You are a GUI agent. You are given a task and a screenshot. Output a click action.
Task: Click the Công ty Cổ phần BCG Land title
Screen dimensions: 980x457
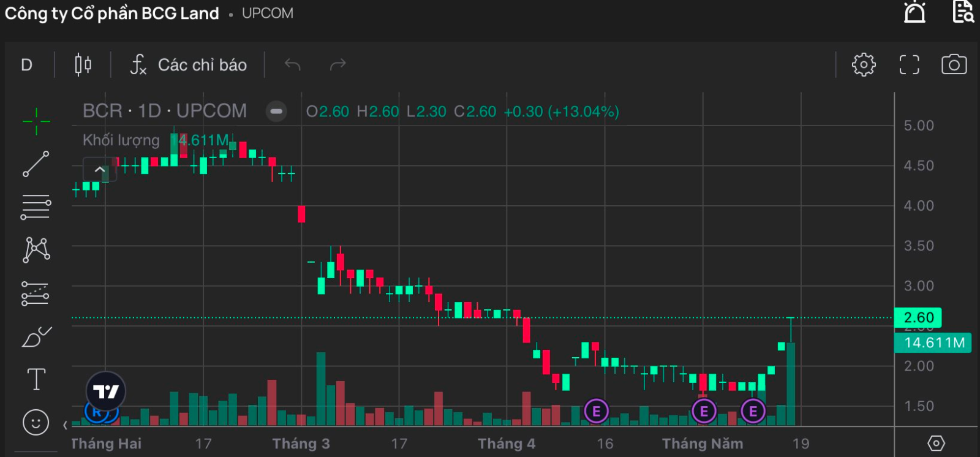point(112,13)
